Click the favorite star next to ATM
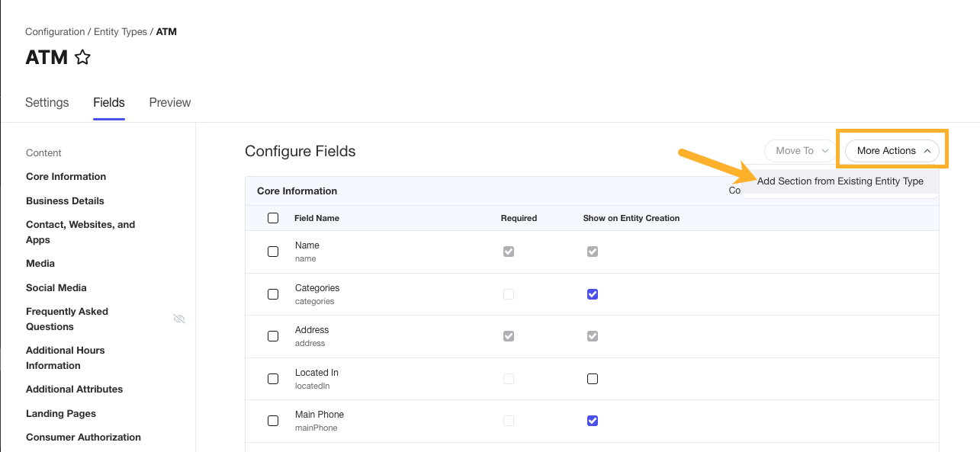 [82, 57]
